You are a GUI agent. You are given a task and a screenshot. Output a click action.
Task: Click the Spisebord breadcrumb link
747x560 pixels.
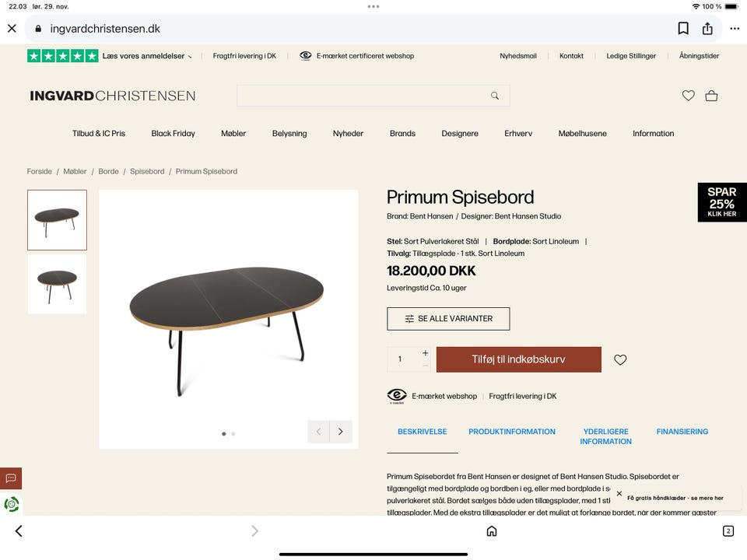pyautogui.click(x=147, y=171)
